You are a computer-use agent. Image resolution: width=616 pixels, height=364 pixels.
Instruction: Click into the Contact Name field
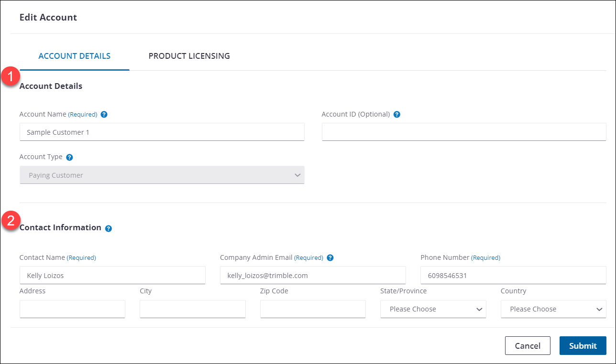tap(112, 276)
